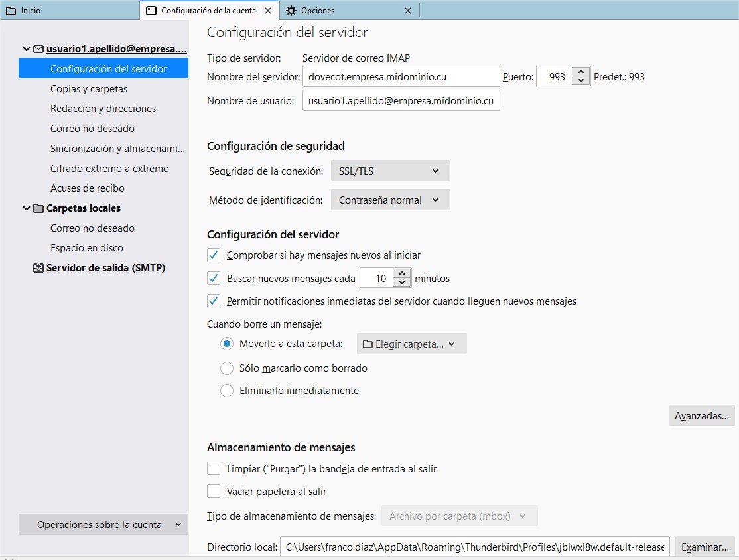Click the Directorio local path field
The image size is (739, 560).
coord(474,547)
